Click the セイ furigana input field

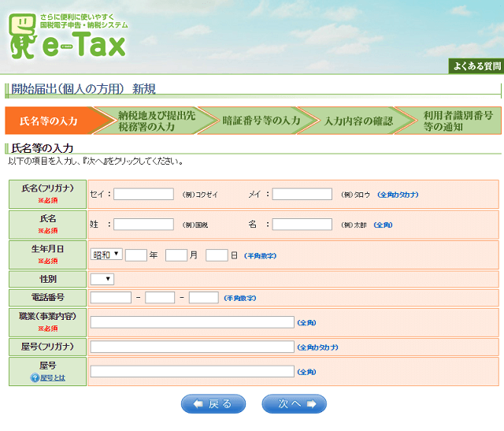[143, 194]
